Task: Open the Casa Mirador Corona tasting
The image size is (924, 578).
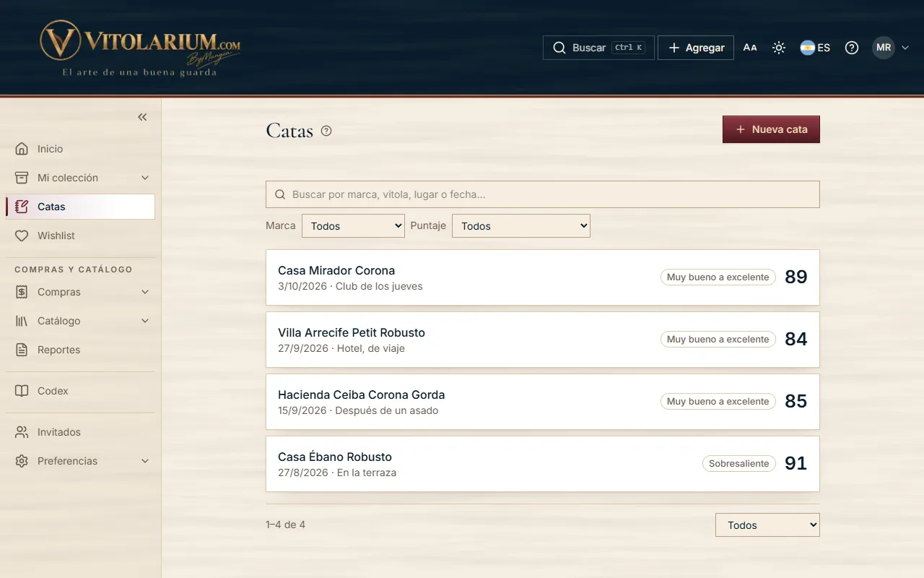Action: pos(543,277)
